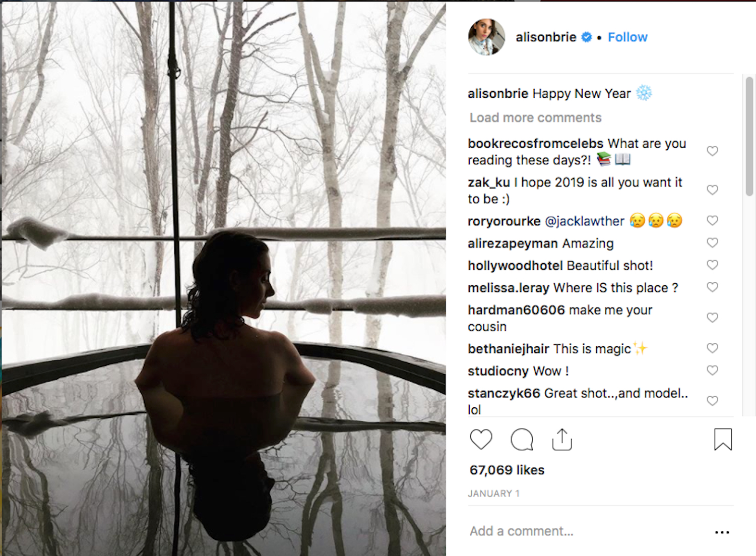Screen dimensions: 756x556
Task: Open roryorourke's profile
Action: click(504, 221)
